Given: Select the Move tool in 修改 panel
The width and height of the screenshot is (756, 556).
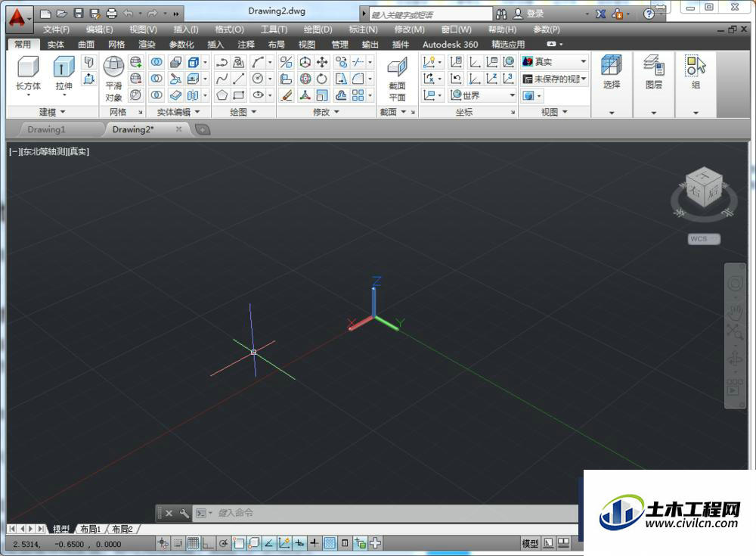Looking at the screenshot, I should [322, 62].
